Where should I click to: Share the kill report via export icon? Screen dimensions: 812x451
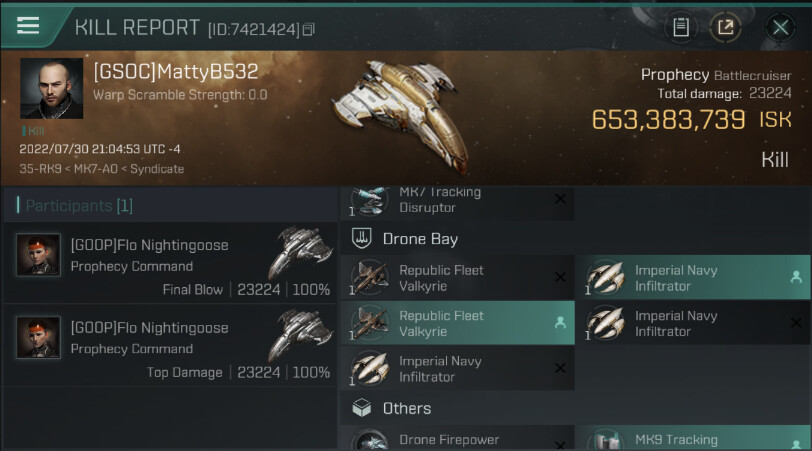726,27
